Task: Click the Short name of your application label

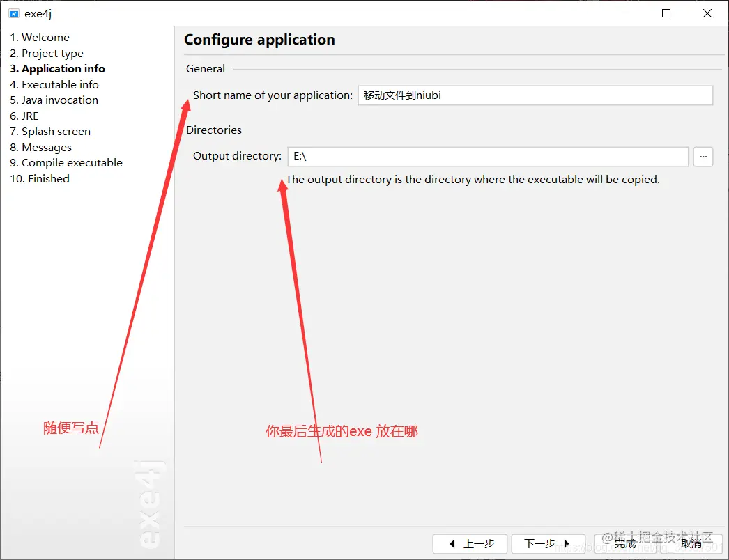Action: [273, 95]
